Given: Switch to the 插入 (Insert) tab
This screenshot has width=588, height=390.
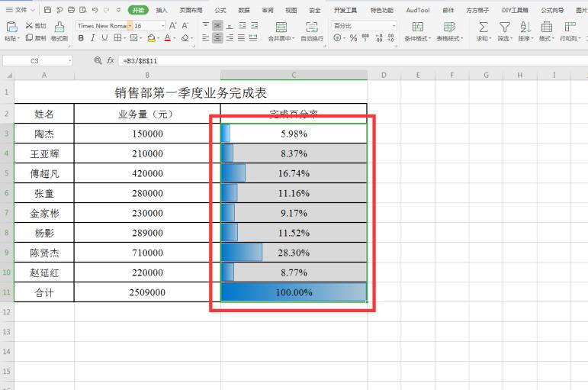Looking at the screenshot, I should 162,10.
